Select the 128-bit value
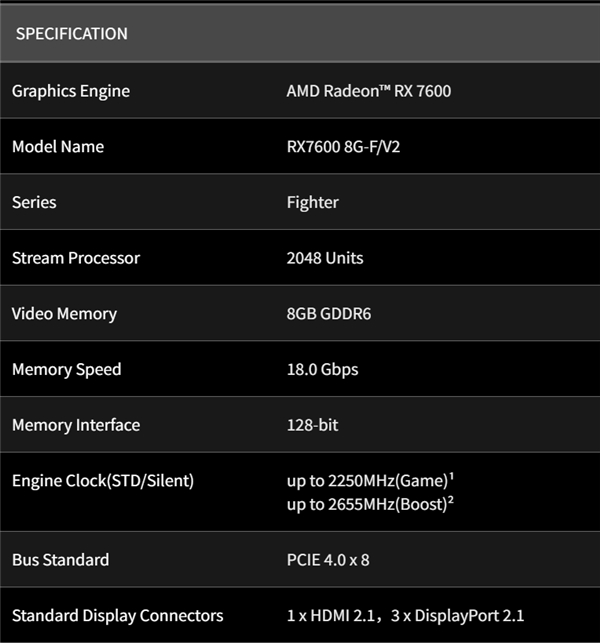This screenshot has width=600, height=643. (x=312, y=426)
